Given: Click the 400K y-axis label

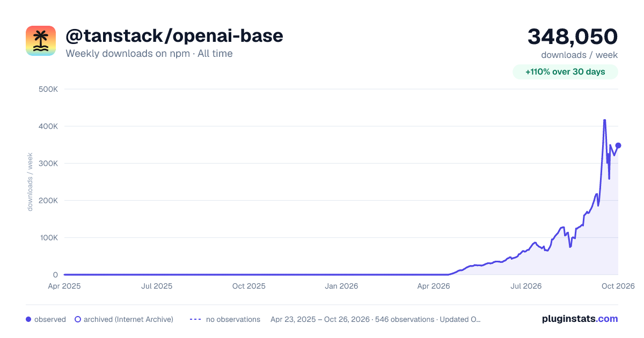Looking at the screenshot, I should [48, 126].
